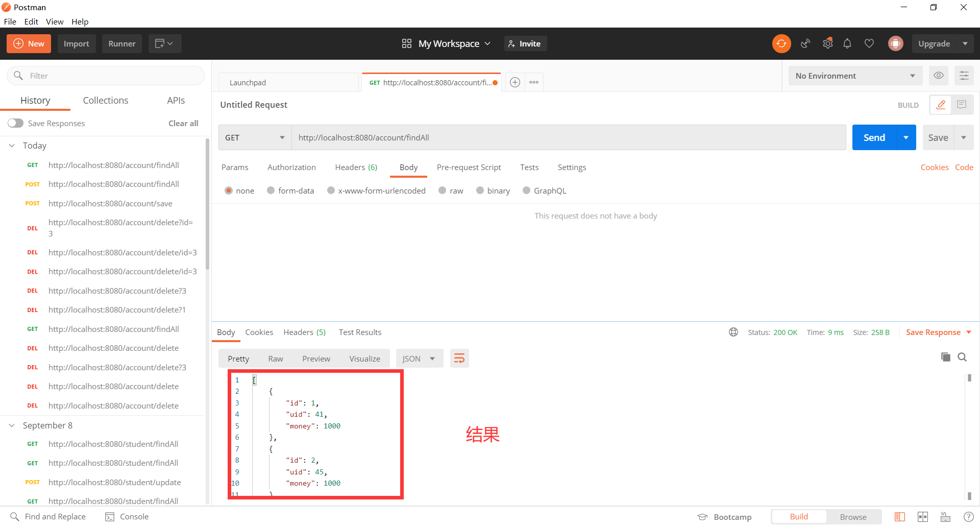Select the none body option
The height and width of the screenshot is (526, 980).
pos(229,190)
